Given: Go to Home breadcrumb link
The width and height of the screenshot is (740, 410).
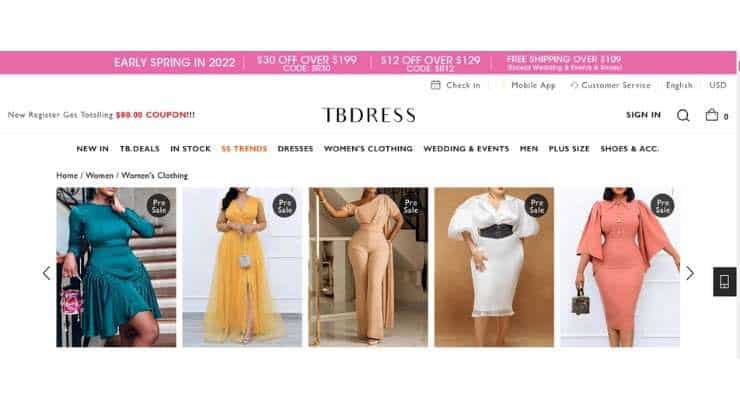Looking at the screenshot, I should 67,176.
